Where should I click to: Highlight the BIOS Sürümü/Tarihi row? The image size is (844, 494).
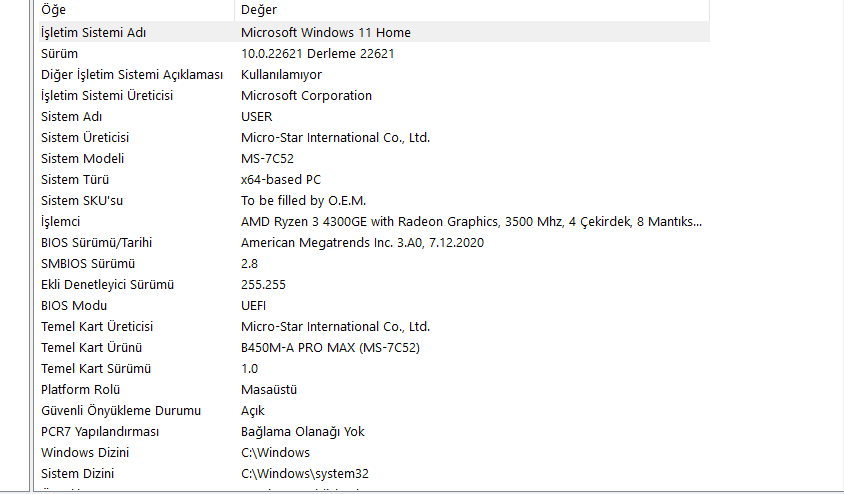tap(96, 242)
